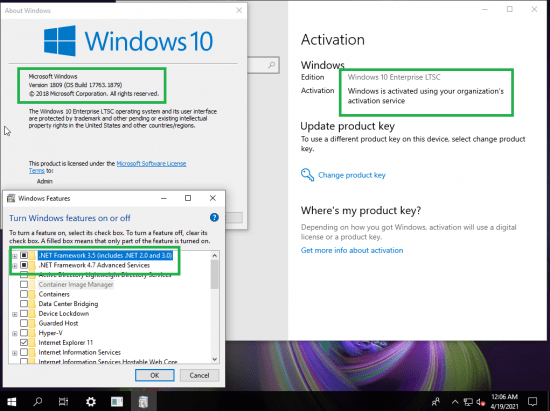
Task: Uncheck Internet Explorer 11 checkbox
Action: click(x=24, y=342)
